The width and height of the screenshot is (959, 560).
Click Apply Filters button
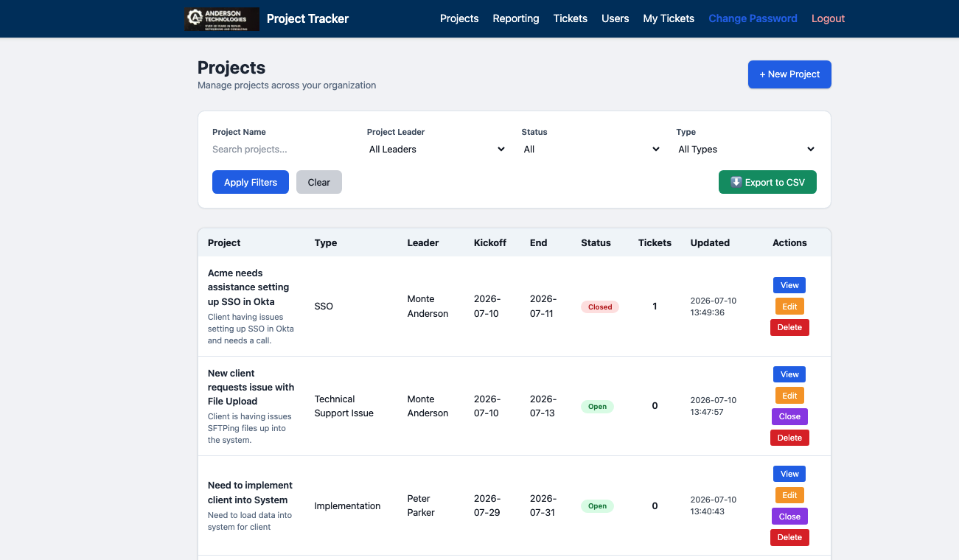click(x=251, y=182)
